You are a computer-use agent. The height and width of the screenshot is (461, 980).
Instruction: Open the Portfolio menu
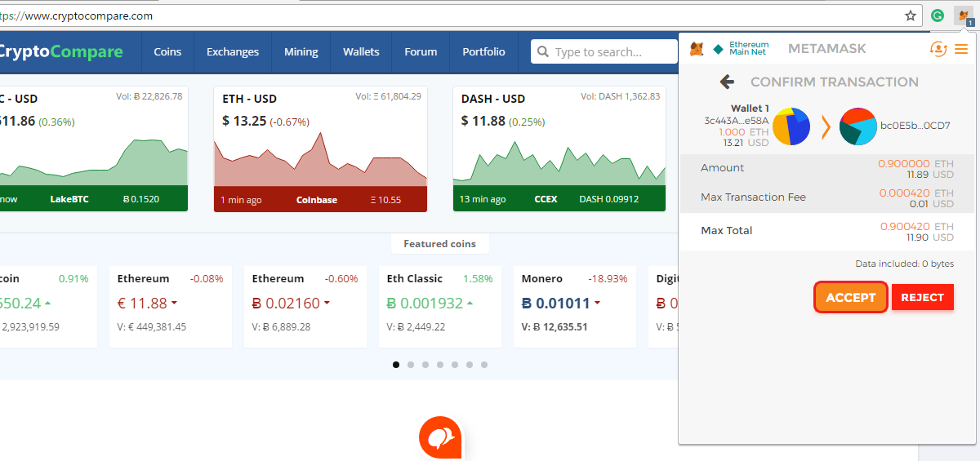coord(483,51)
